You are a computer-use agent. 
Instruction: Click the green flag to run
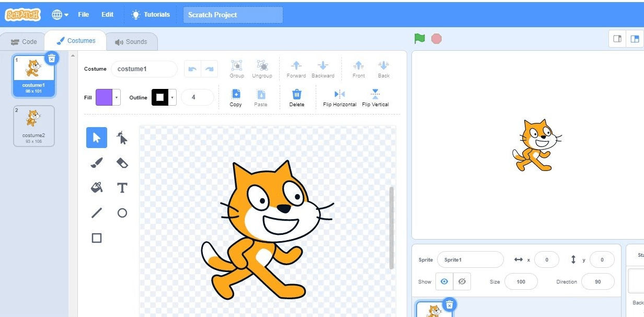coord(419,39)
